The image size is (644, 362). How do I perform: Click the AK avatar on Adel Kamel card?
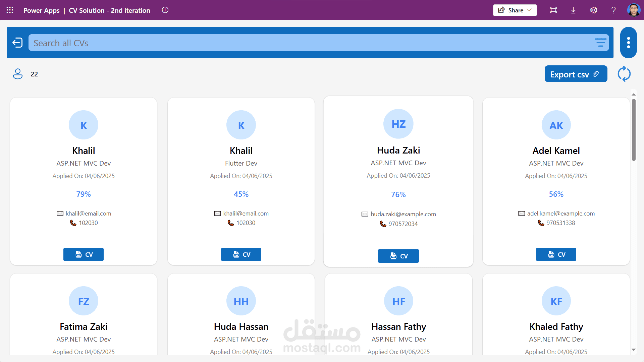point(556,125)
